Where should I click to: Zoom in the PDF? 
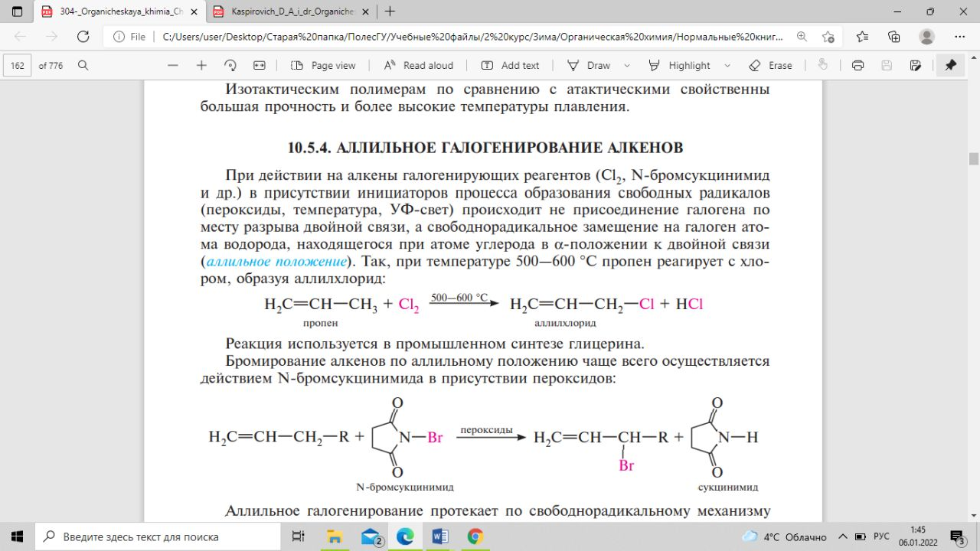(x=201, y=65)
